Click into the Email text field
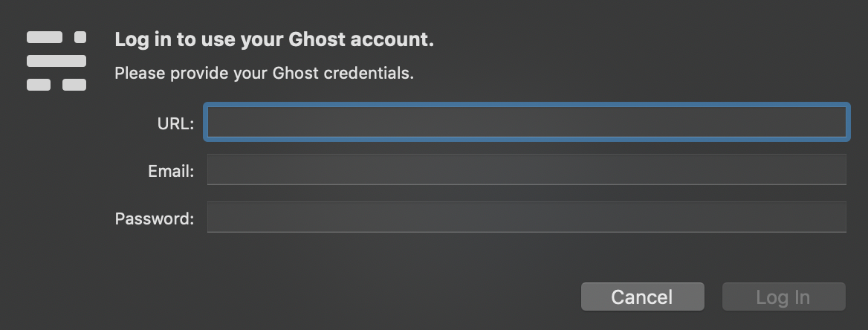The width and height of the screenshot is (868, 330). pyautogui.click(x=526, y=169)
